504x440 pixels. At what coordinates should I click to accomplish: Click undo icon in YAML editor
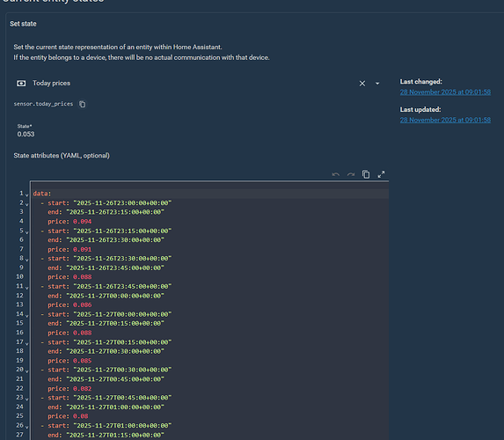336,174
